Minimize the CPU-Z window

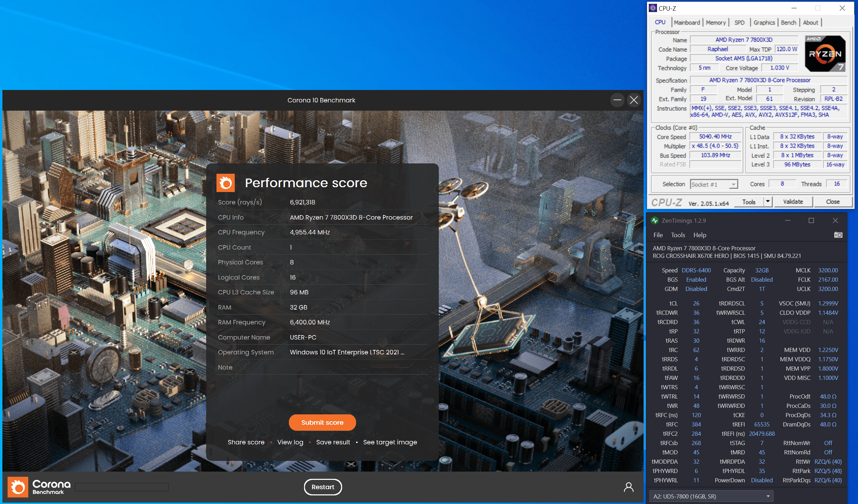point(794,8)
